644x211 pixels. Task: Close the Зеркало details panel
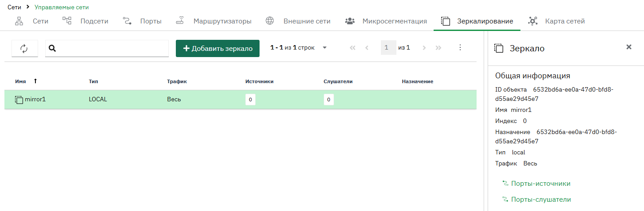[628, 47]
